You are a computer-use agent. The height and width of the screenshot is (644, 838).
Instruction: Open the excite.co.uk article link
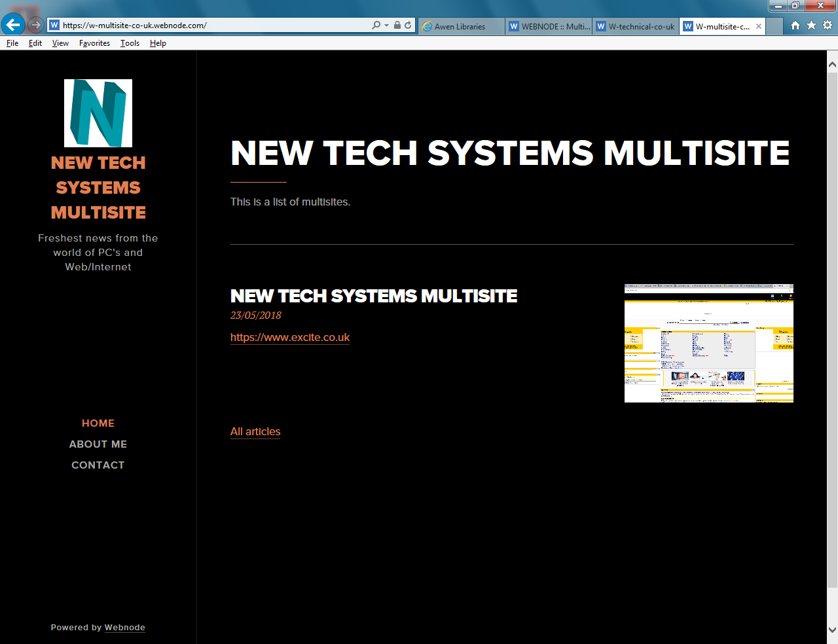coord(290,338)
